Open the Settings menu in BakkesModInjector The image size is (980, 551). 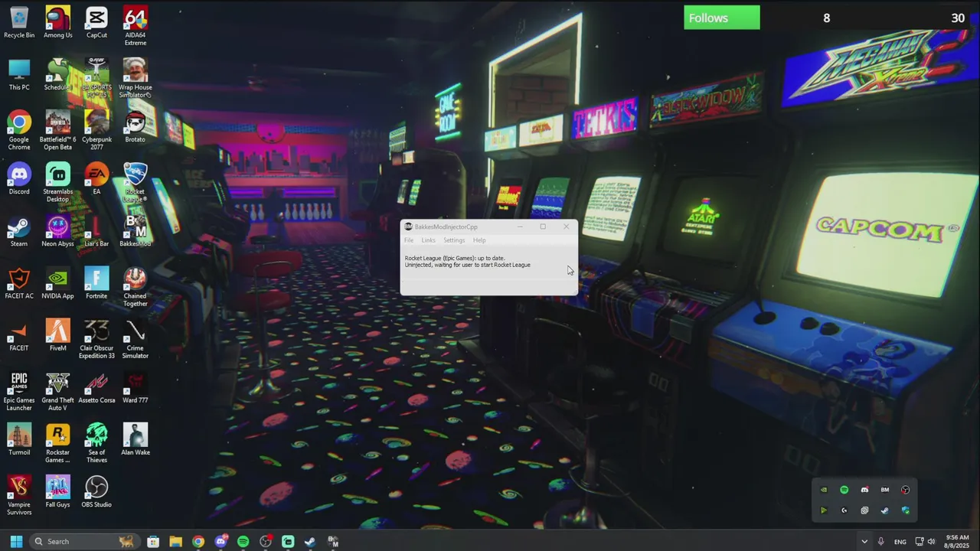(454, 240)
